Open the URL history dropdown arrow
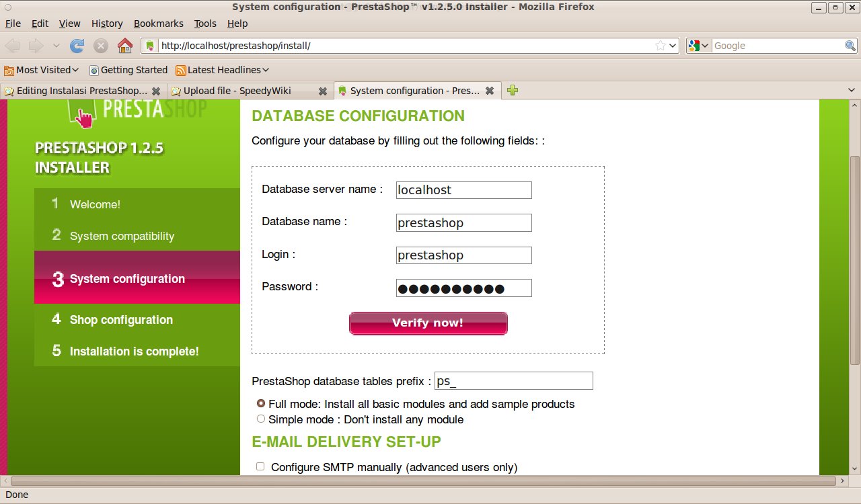Screen dimensions: 861x504 673,46
